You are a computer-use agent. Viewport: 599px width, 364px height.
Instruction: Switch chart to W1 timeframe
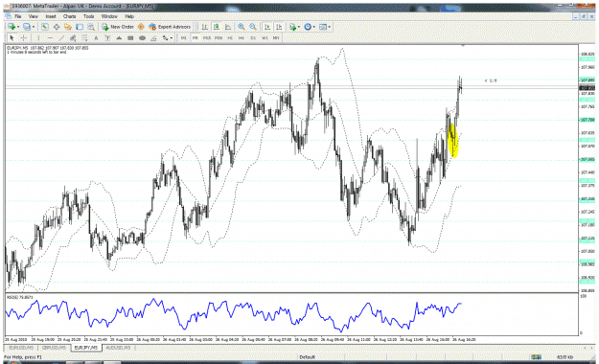265,37
